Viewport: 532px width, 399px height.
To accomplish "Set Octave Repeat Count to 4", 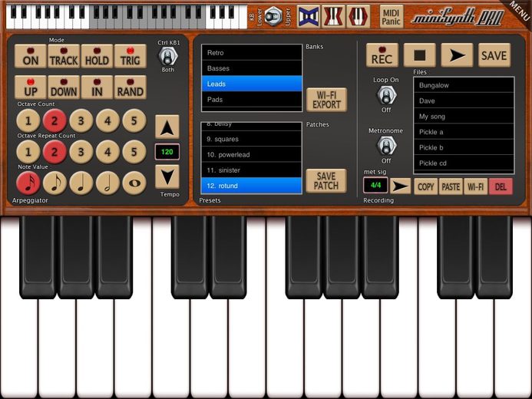I will pos(107,152).
